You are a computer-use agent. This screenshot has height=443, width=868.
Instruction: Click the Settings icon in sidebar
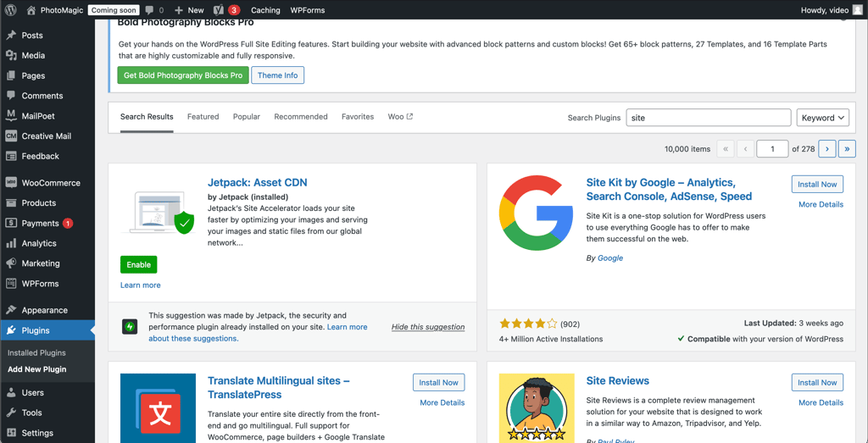10,433
